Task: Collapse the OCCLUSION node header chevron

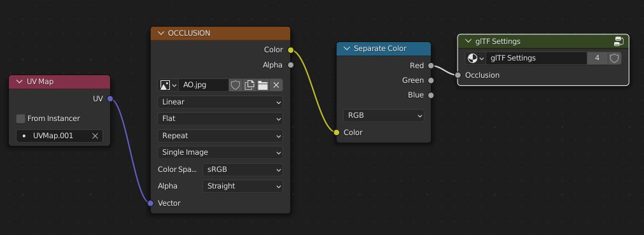Action: 160,33
